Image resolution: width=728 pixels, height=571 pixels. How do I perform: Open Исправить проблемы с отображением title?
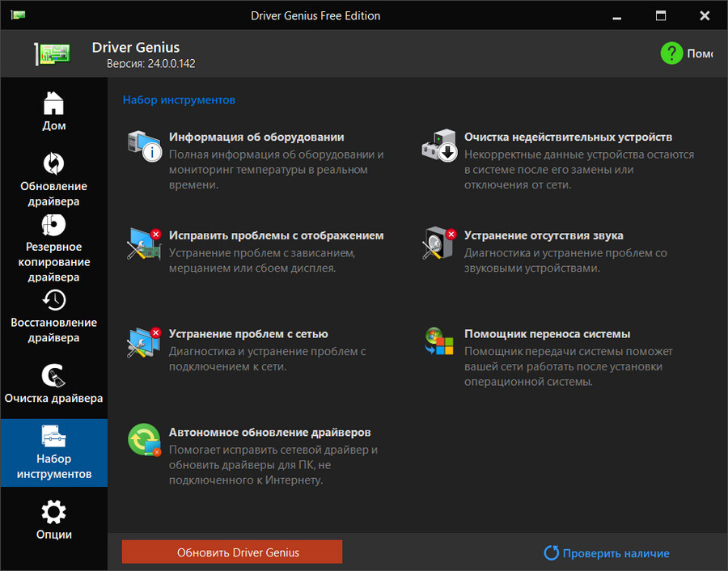pyautogui.click(x=277, y=235)
